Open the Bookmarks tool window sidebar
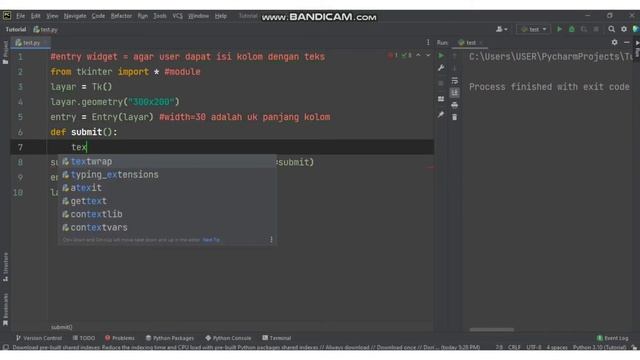 pos(5,309)
